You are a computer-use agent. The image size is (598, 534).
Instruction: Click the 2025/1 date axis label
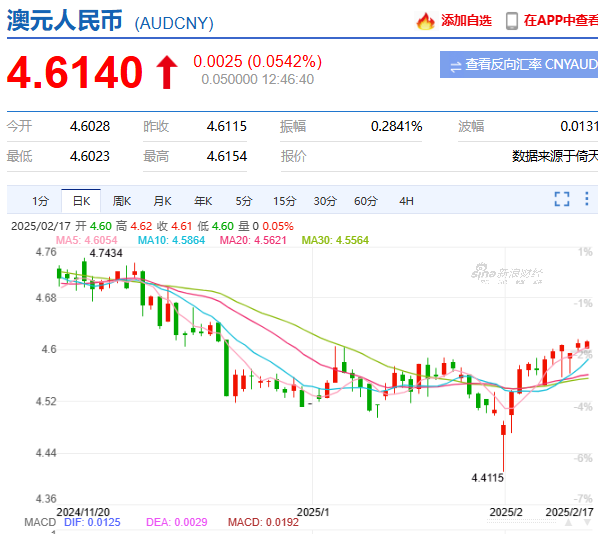(313, 512)
